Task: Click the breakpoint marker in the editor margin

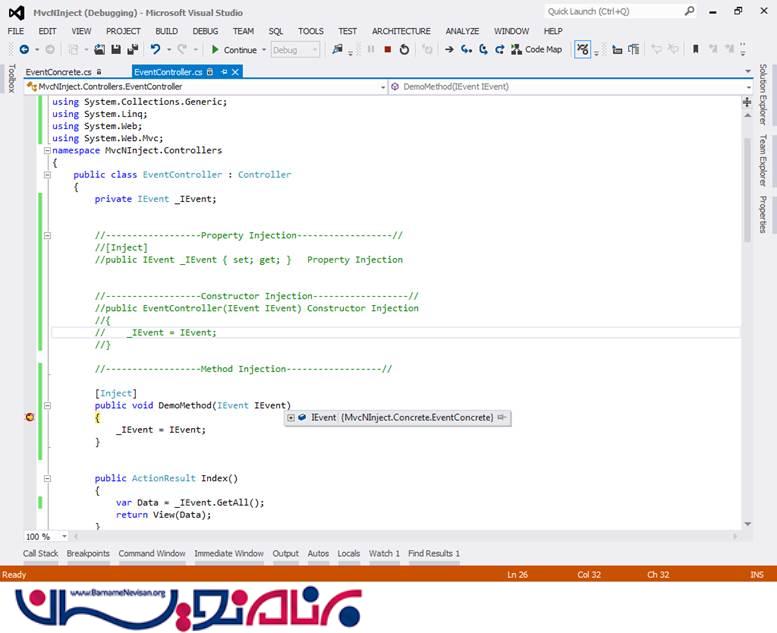Action: [30, 417]
